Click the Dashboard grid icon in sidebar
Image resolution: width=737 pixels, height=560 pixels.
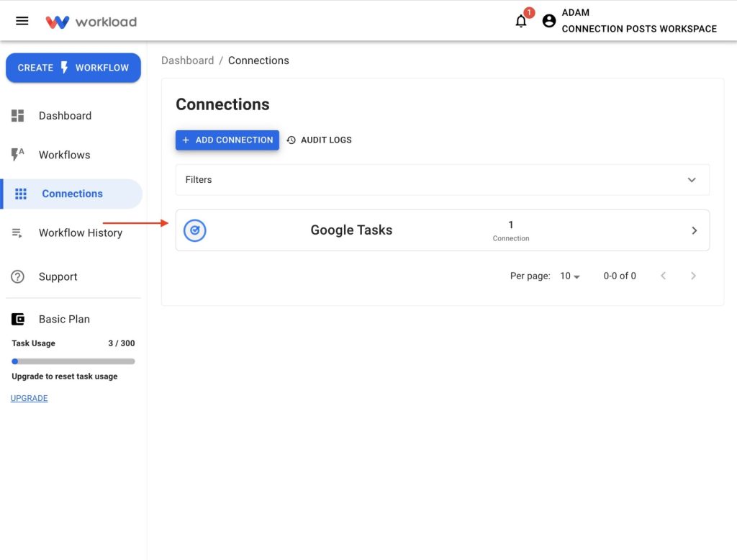tap(17, 116)
